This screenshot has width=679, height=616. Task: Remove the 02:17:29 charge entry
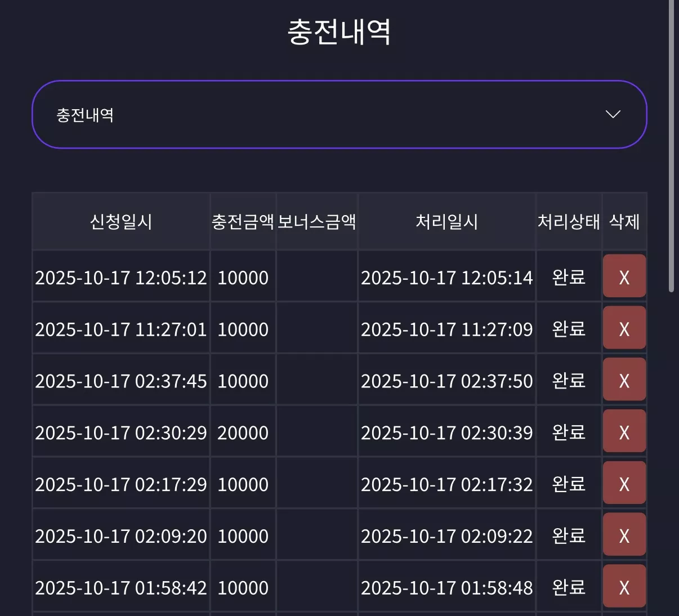(624, 483)
